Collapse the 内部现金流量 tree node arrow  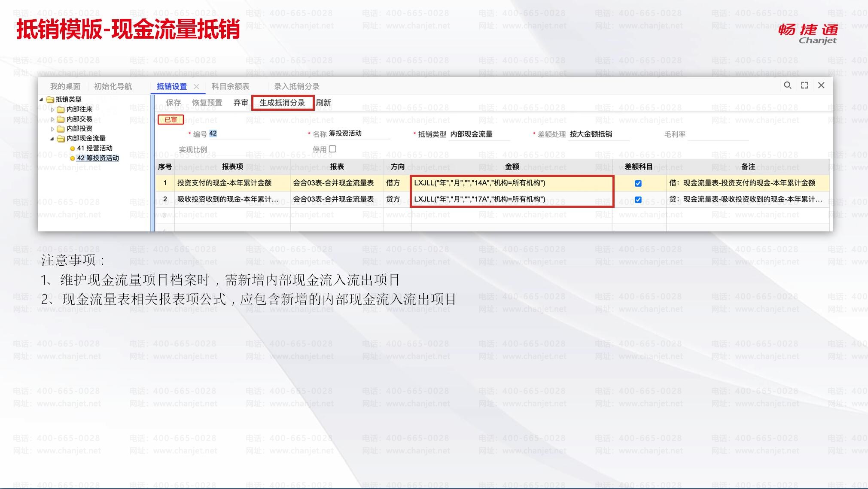point(52,139)
